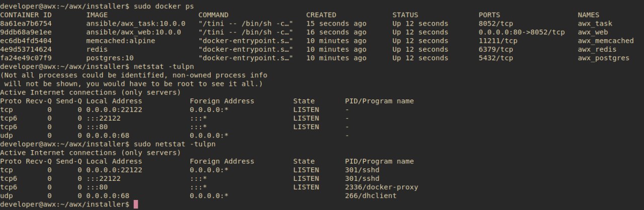Image resolution: width=644 pixels, height=210 pixels.
Task: Click the 0.0.0.0:80->8052/tcp port mapping
Action: (522, 32)
